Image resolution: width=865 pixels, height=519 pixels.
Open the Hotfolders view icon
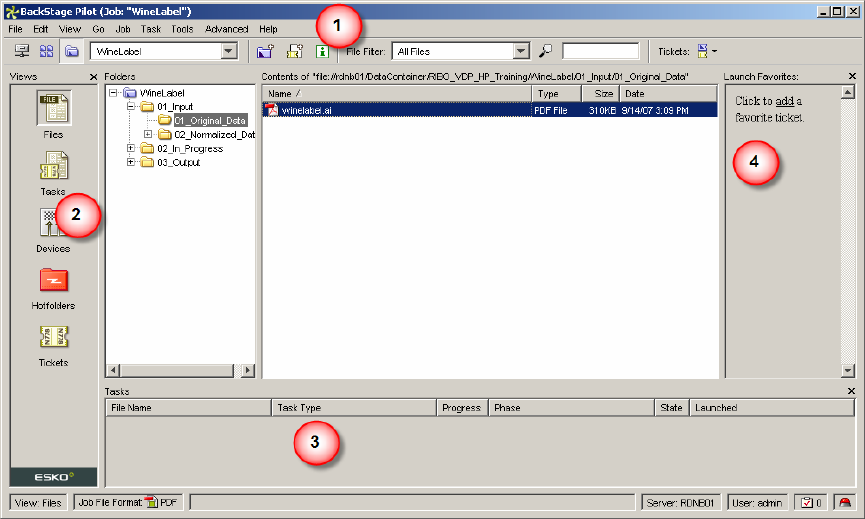(54, 280)
